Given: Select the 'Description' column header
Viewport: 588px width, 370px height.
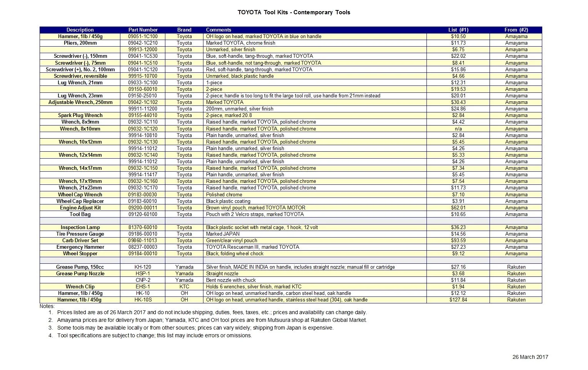Looking at the screenshot, I should (80, 30).
